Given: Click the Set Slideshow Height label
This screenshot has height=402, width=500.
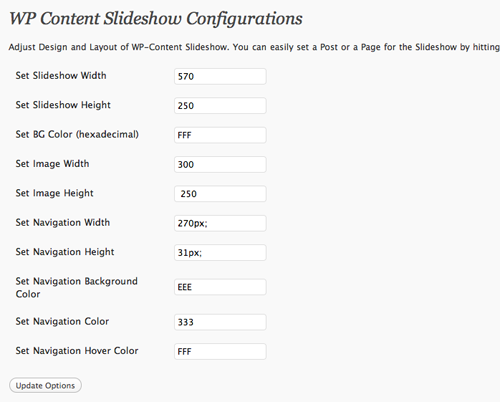Looking at the screenshot, I should [63, 105].
